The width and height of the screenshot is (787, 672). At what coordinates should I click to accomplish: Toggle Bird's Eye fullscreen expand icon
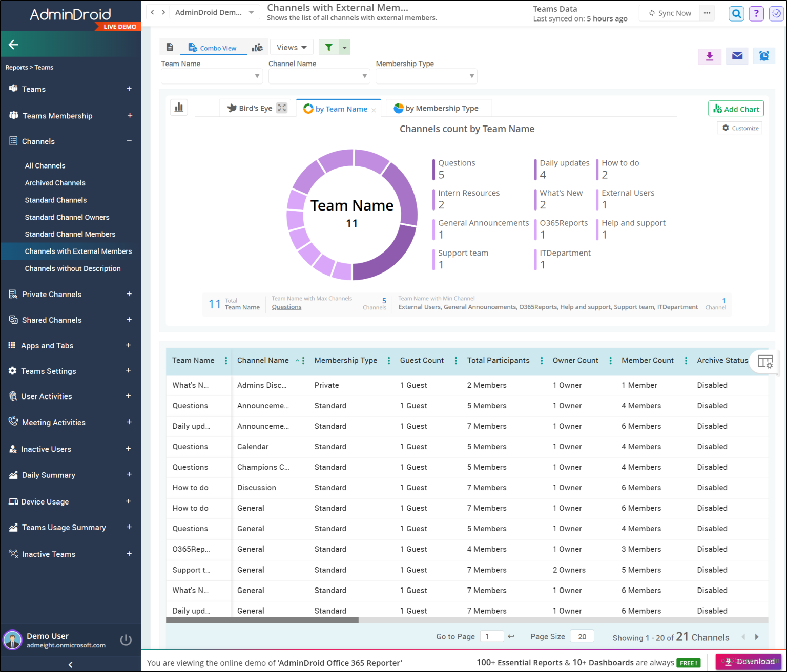pyautogui.click(x=282, y=108)
